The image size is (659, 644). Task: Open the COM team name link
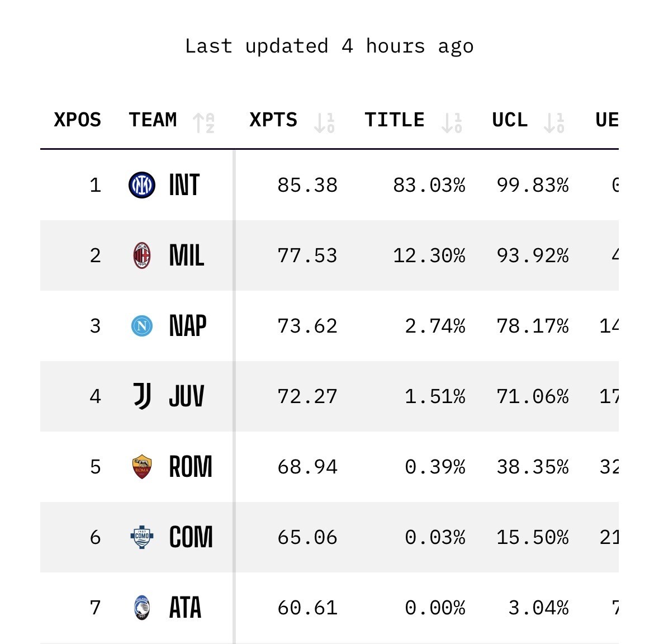191,537
